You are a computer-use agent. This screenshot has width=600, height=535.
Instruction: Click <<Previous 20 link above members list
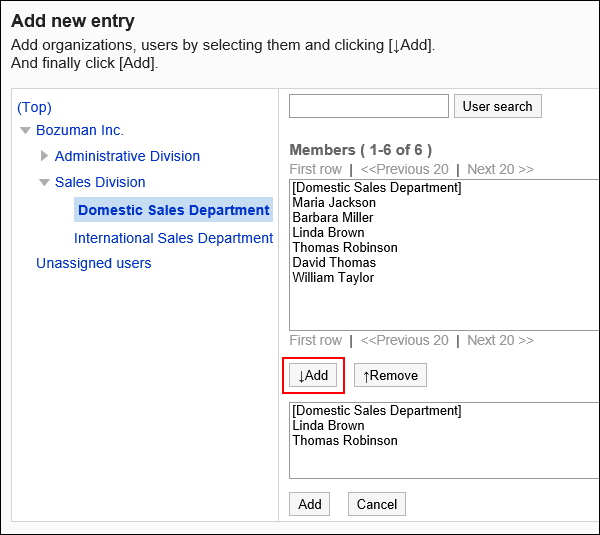pyautogui.click(x=404, y=169)
